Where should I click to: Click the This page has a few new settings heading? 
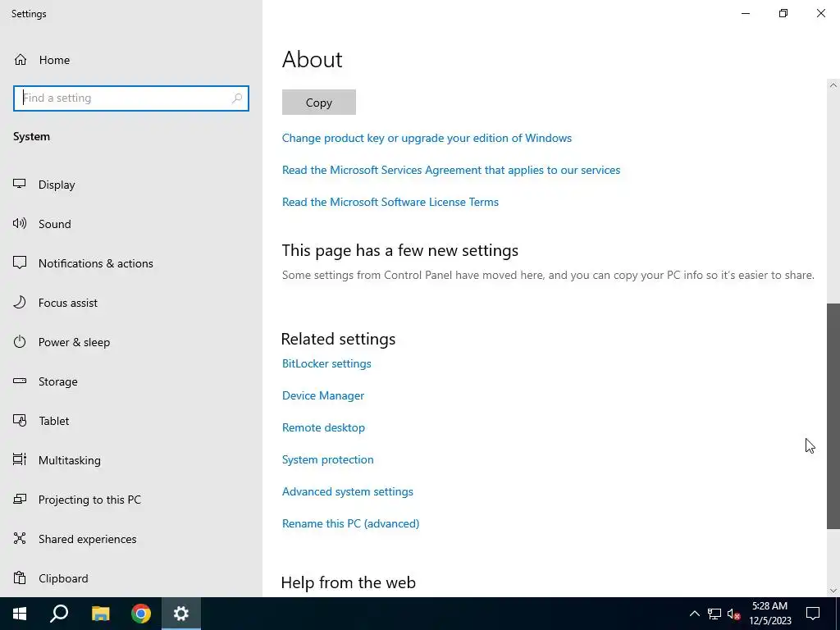[x=400, y=250]
